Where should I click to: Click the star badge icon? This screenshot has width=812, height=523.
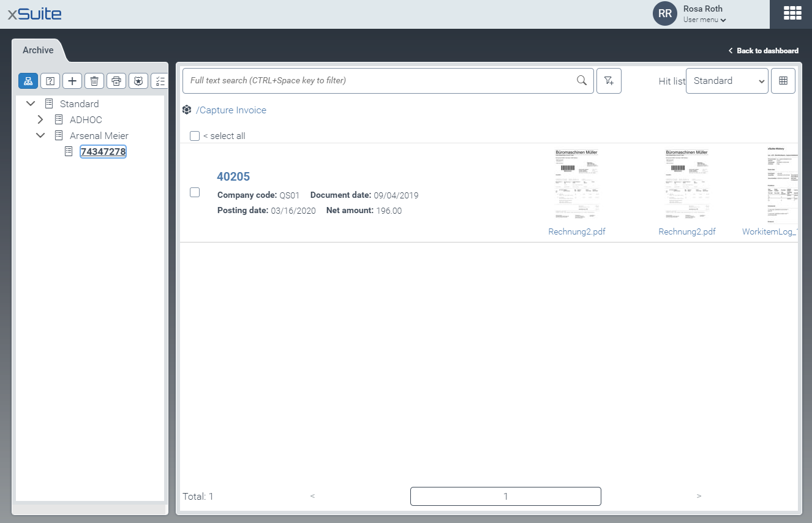[138, 81]
